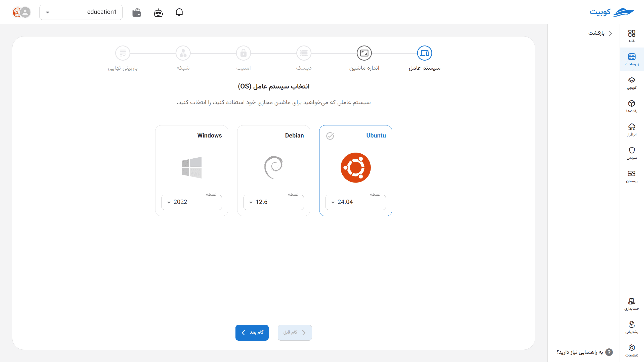Screen dimensions: 644x362
Task: Click the بازگشت (back) link
Action: 600,33
